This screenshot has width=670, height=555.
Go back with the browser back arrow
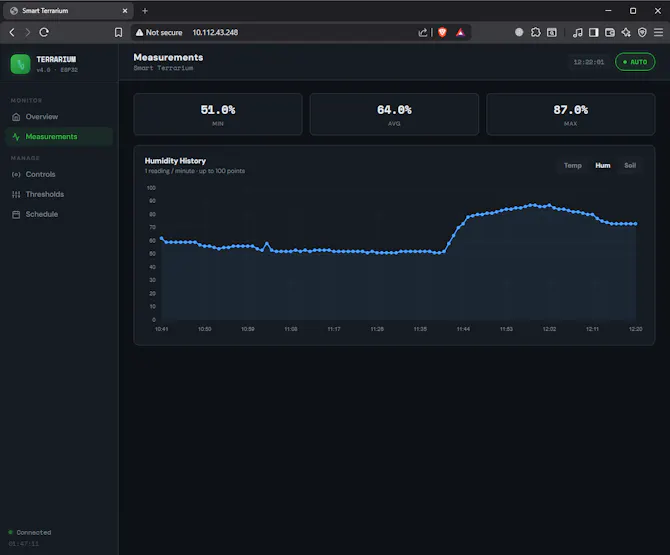pyautogui.click(x=12, y=32)
